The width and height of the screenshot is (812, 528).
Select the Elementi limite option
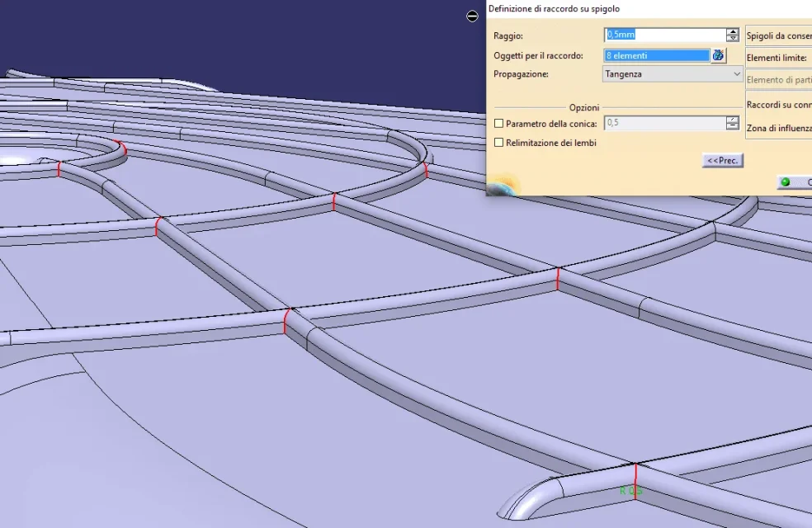tap(778, 58)
